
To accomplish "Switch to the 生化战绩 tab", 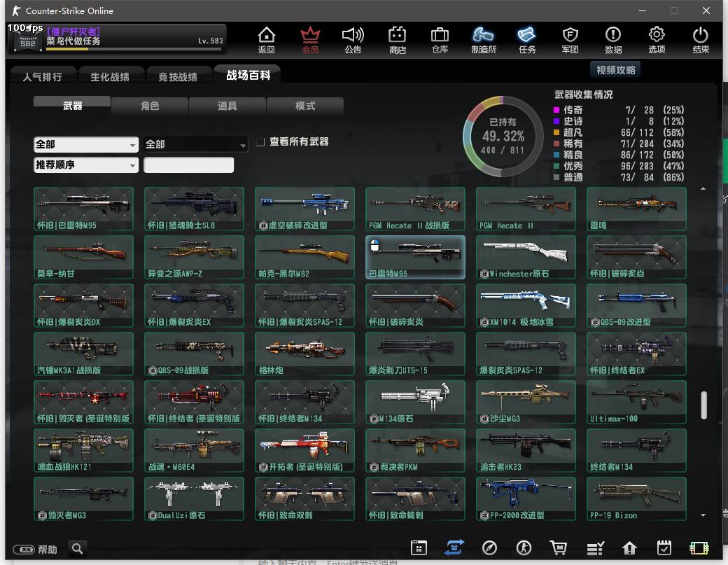I will (x=110, y=76).
